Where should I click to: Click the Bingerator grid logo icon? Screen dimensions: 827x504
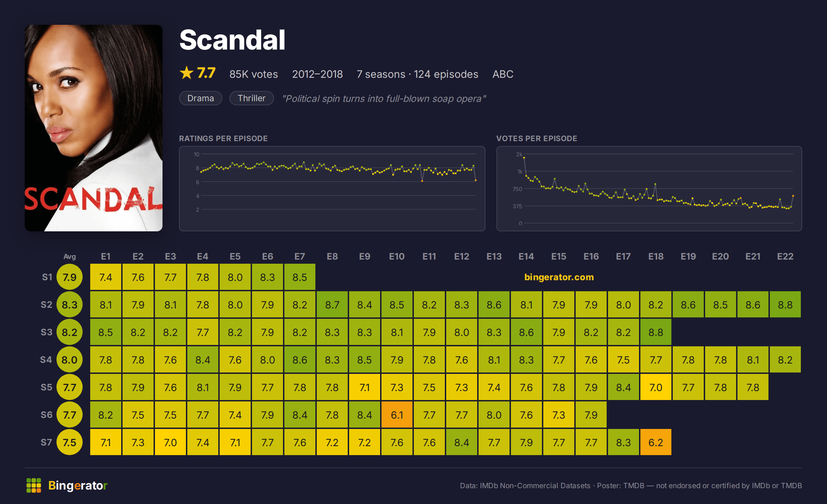pyautogui.click(x=34, y=485)
